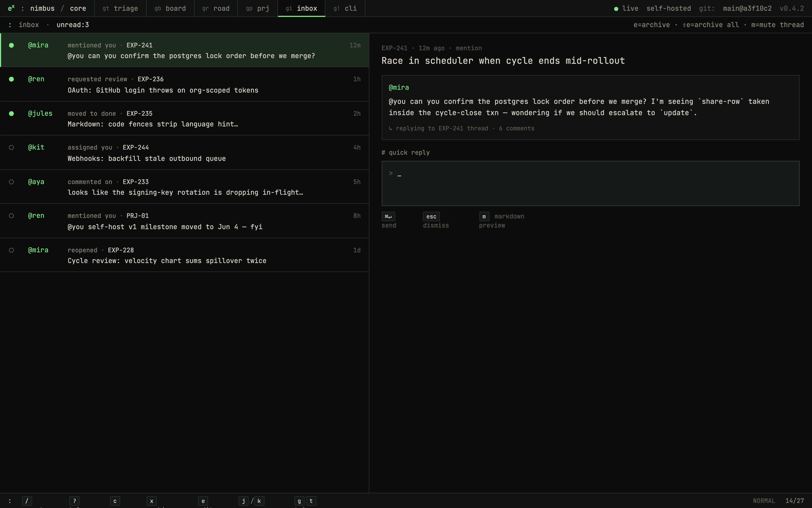Click the replying to EXP-241 thread line
This screenshot has height=508, width=812.
462,128
